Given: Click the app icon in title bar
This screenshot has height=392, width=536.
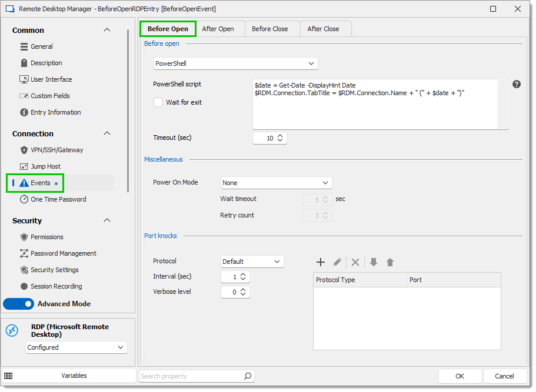Looking at the screenshot, I should (10, 9).
